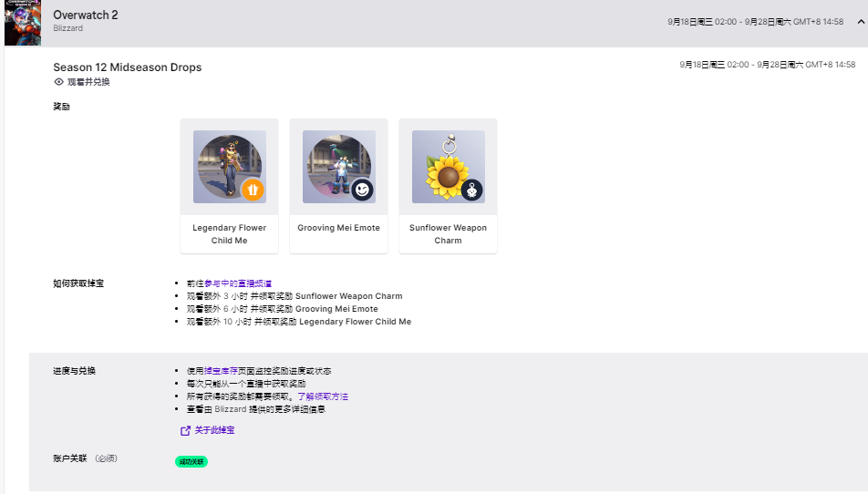The image size is (868, 494).
Task: Click the orange badge on Legendary Flower Child Me
Action: tap(253, 190)
